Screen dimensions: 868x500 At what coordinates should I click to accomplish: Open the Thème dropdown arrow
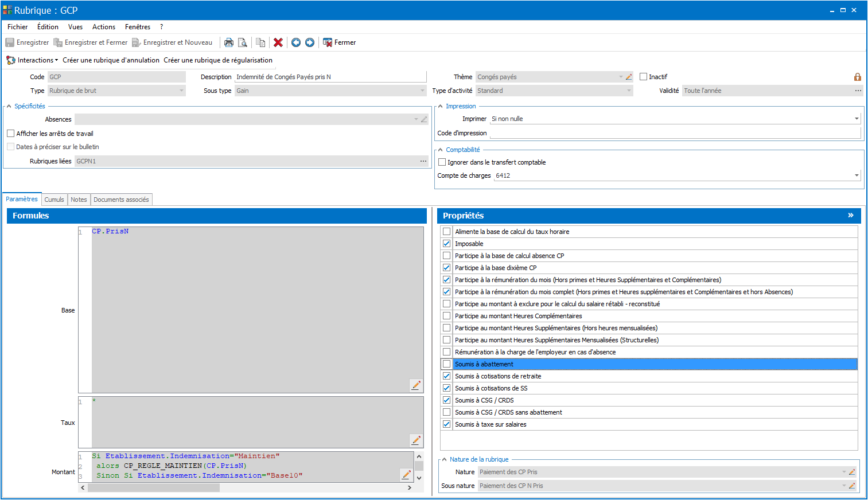click(621, 77)
